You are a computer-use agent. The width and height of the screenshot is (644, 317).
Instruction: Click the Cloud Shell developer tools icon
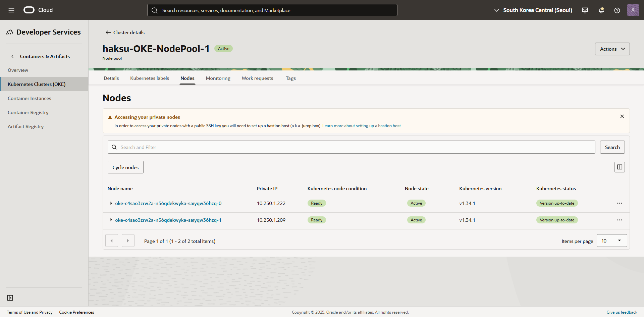pyautogui.click(x=585, y=10)
